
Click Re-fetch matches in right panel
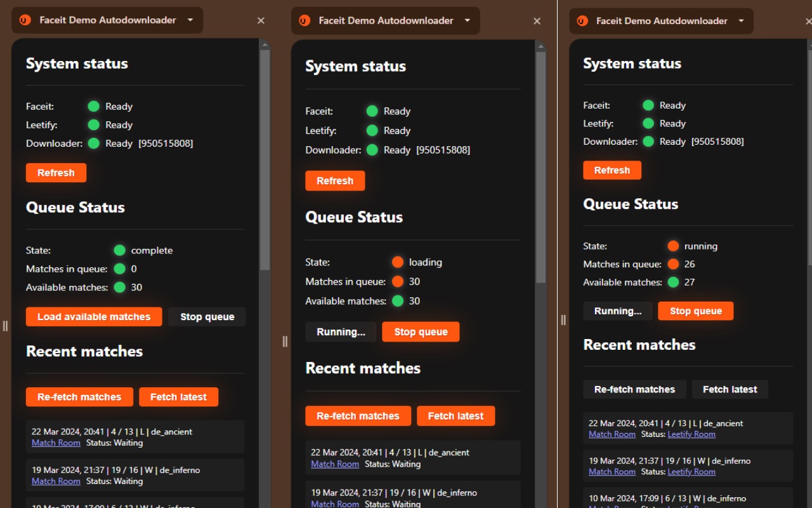click(x=634, y=389)
